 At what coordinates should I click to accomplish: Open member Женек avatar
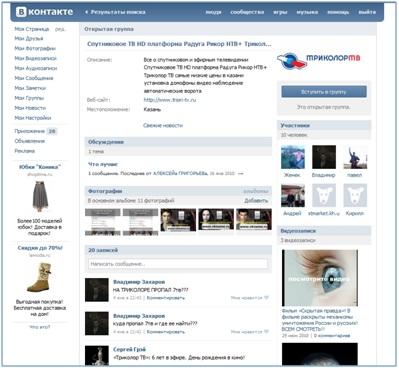[293, 157]
